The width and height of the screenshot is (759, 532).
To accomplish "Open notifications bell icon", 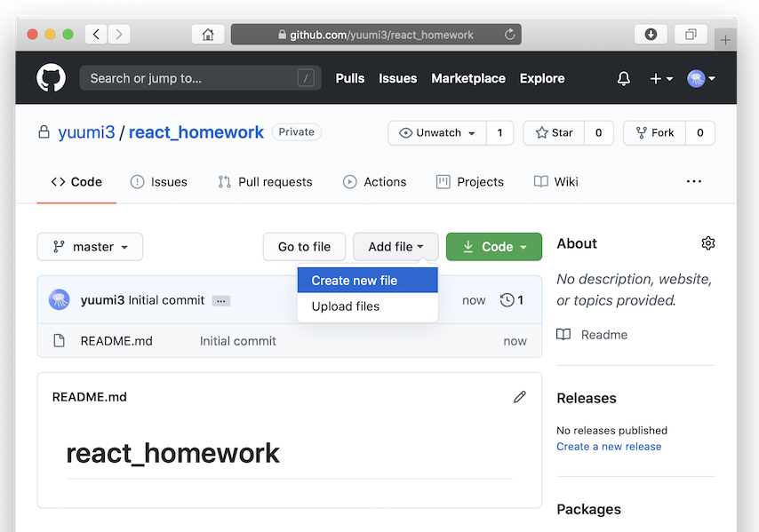I will pyautogui.click(x=624, y=78).
